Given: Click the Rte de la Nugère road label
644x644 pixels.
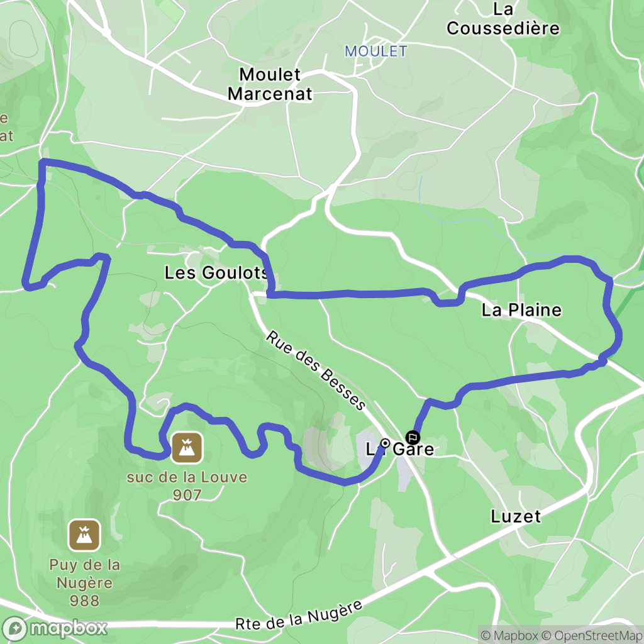Looking at the screenshot, I should (299, 615).
